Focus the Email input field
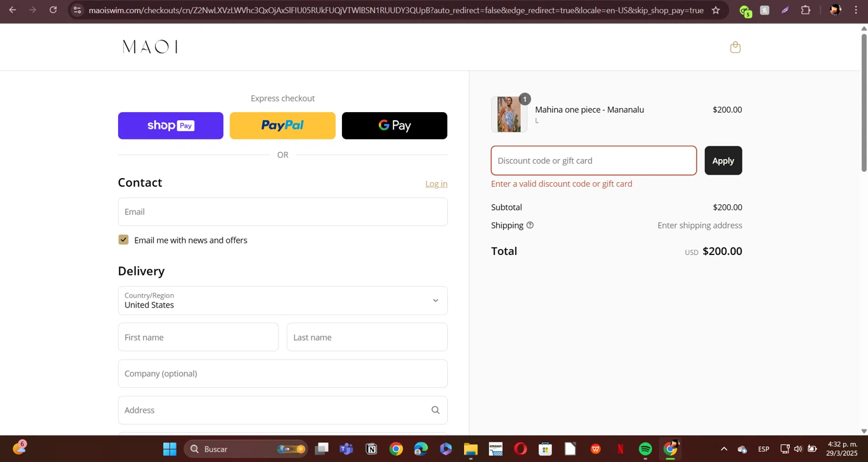Image resolution: width=868 pixels, height=462 pixels. (x=282, y=212)
